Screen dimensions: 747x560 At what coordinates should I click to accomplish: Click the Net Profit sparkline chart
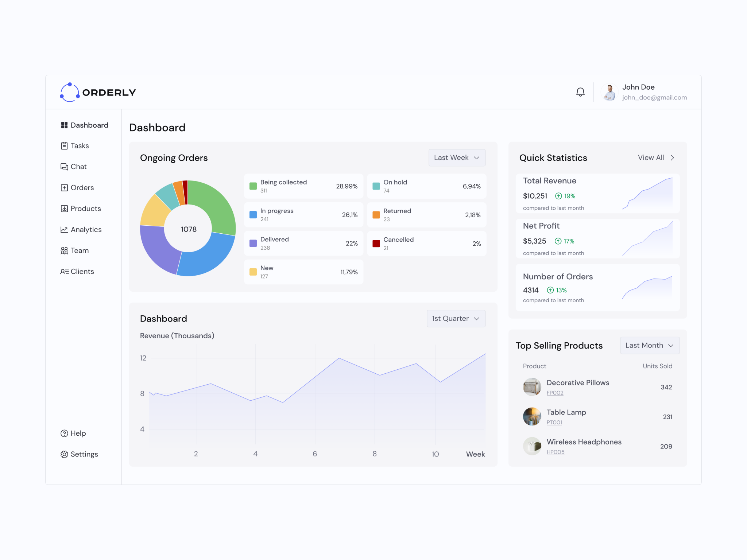pyautogui.click(x=647, y=238)
